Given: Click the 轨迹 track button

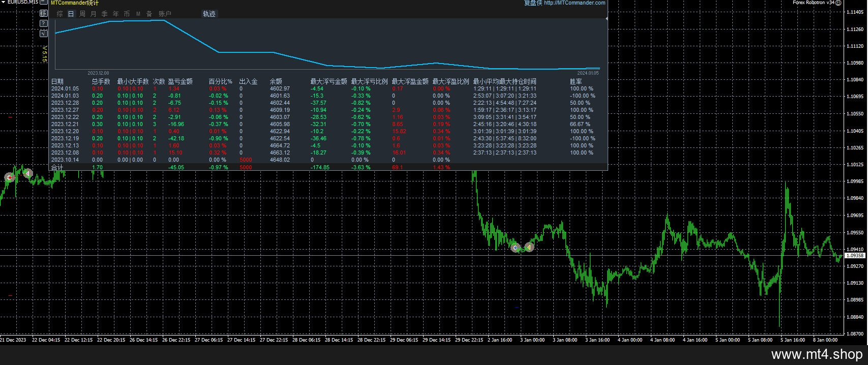Looking at the screenshot, I should coord(209,14).
